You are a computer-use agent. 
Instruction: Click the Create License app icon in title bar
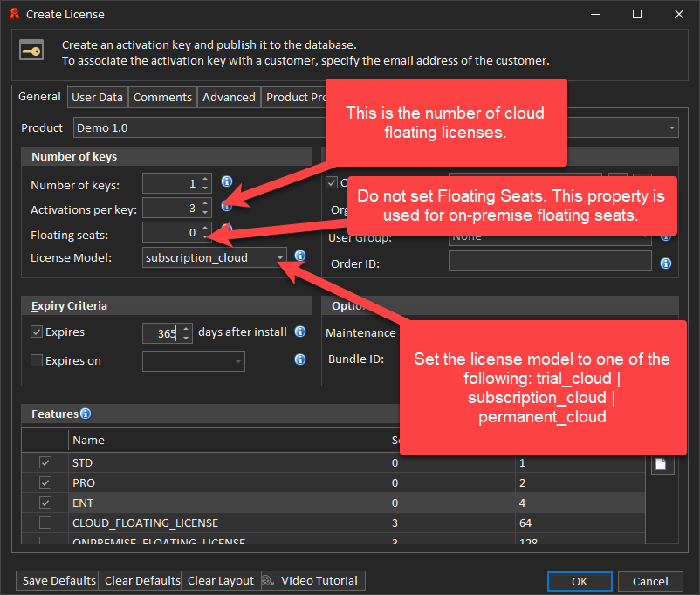[x=14, y=14]
